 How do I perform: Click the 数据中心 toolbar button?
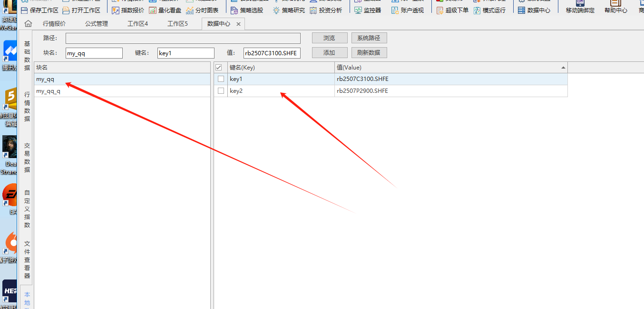pos(534,10)
